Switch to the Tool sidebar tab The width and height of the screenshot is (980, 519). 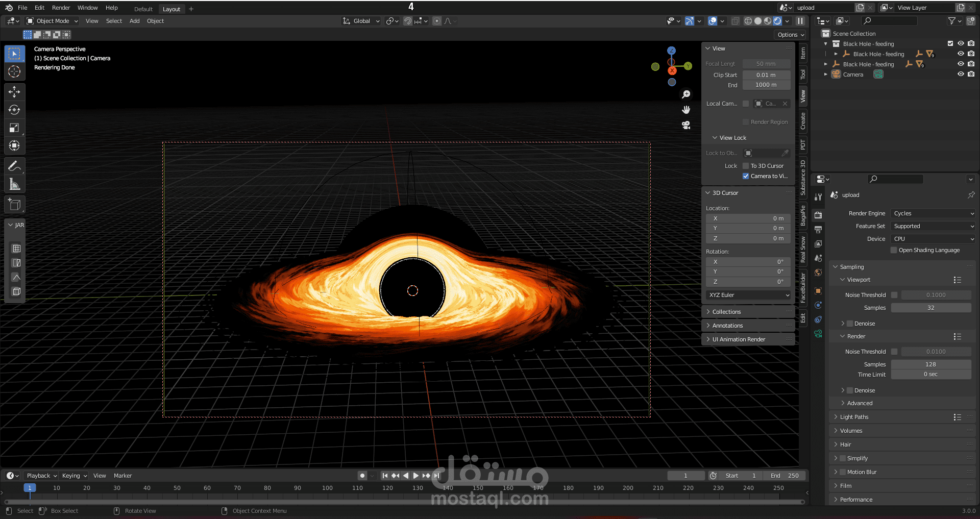point(803,75)
